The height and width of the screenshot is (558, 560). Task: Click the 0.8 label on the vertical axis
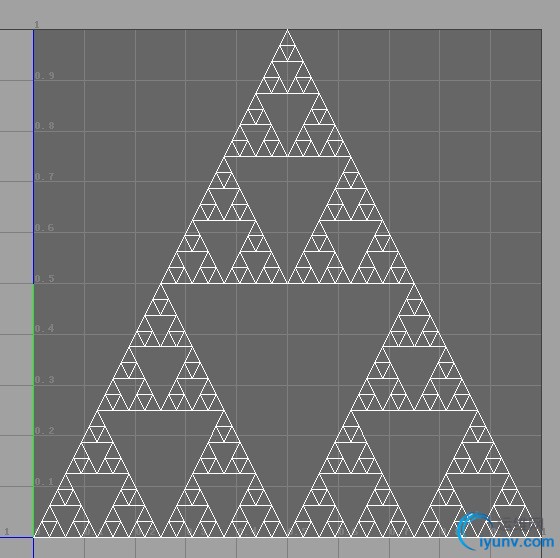coord(45,126)
